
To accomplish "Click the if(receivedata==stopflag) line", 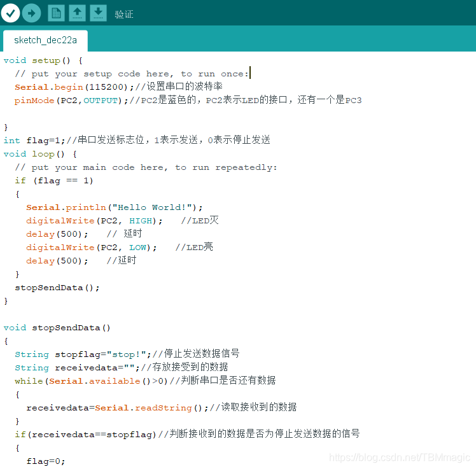I will (x=187, y=434).
